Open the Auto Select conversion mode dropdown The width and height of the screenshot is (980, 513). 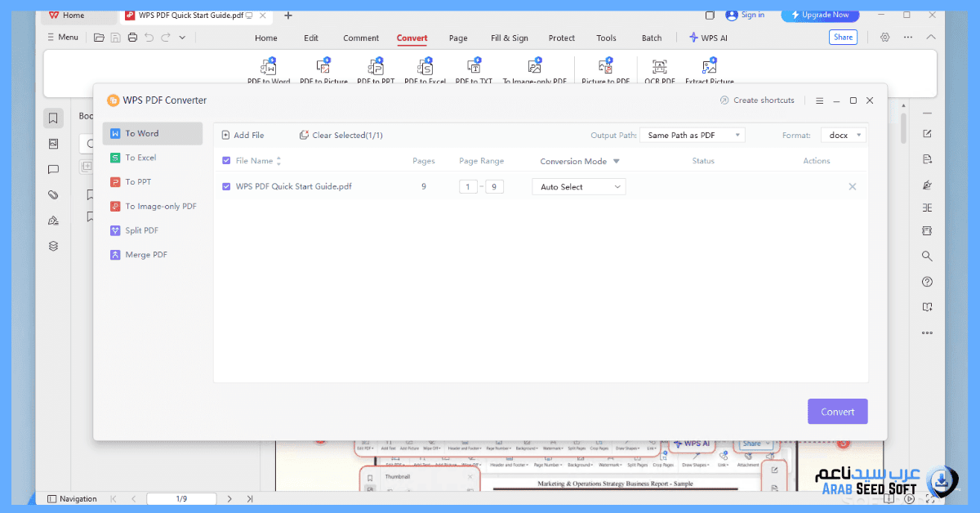pos(578,186)
